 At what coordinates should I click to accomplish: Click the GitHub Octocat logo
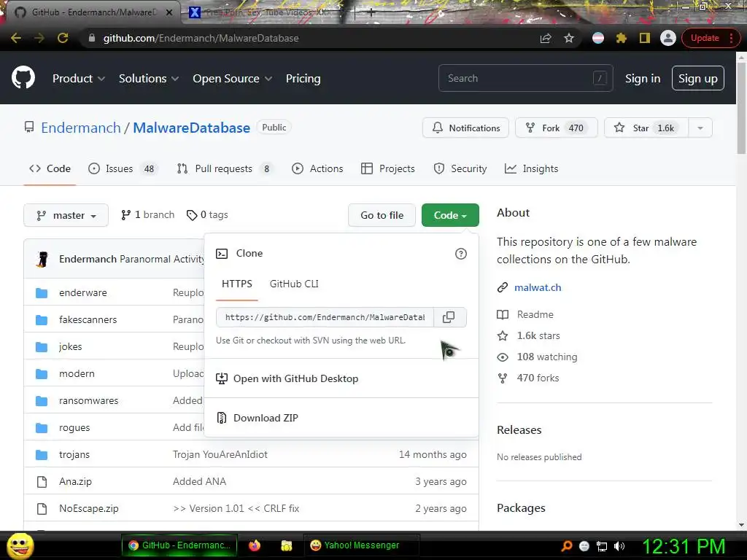(x=23, y=77)
